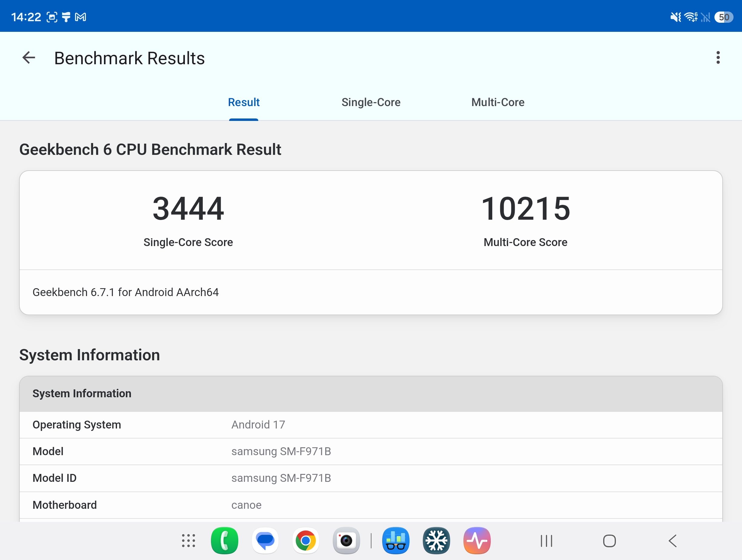Screen dimensions: 742x560
Task: Open the Single-Core tab
Action: (x=371, y=102)
